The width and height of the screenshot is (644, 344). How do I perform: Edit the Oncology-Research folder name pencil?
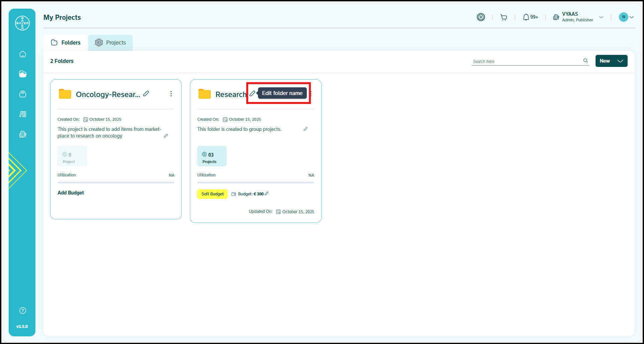146,94
